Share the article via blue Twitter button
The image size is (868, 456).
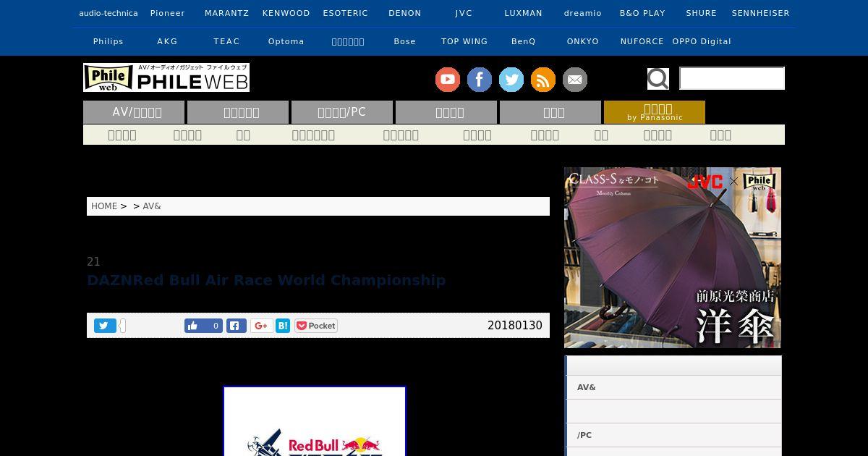pos(105,326)
